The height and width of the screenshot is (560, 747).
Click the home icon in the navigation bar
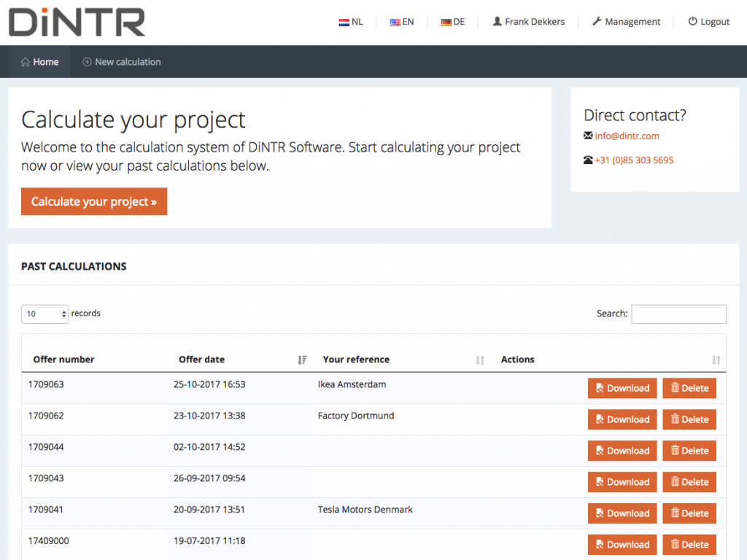(x=26, y=61)
